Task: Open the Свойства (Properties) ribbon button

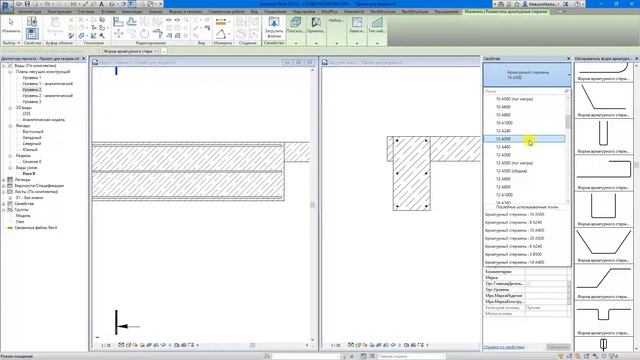Action: (32, 33)
